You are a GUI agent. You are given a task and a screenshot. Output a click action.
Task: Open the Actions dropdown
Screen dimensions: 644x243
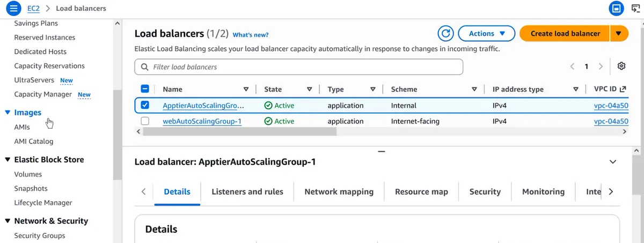pyautogui.click(x=487, y=33)
